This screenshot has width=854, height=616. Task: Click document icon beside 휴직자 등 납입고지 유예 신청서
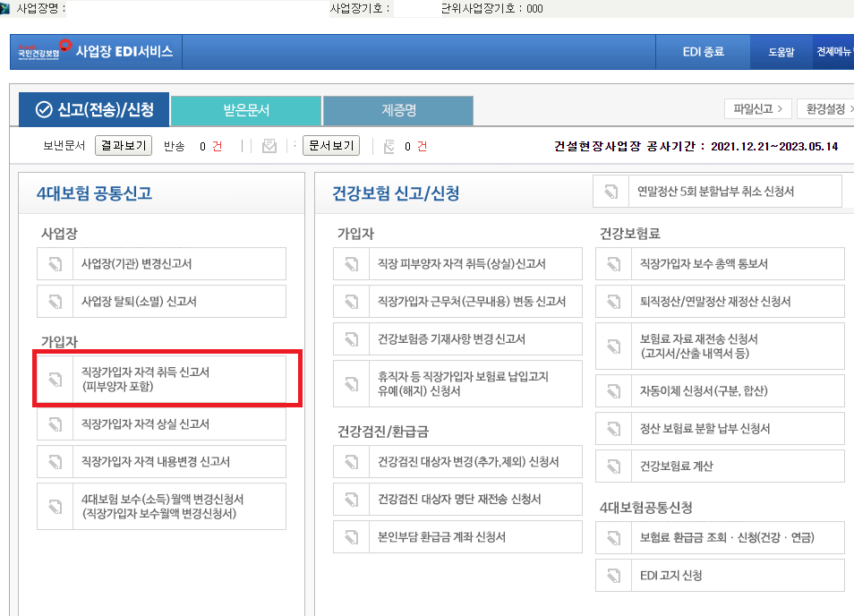pos(351,384)
